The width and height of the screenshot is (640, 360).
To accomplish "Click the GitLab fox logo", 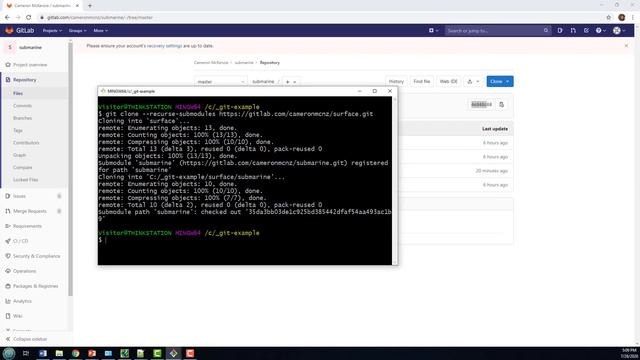I will 9,30.
